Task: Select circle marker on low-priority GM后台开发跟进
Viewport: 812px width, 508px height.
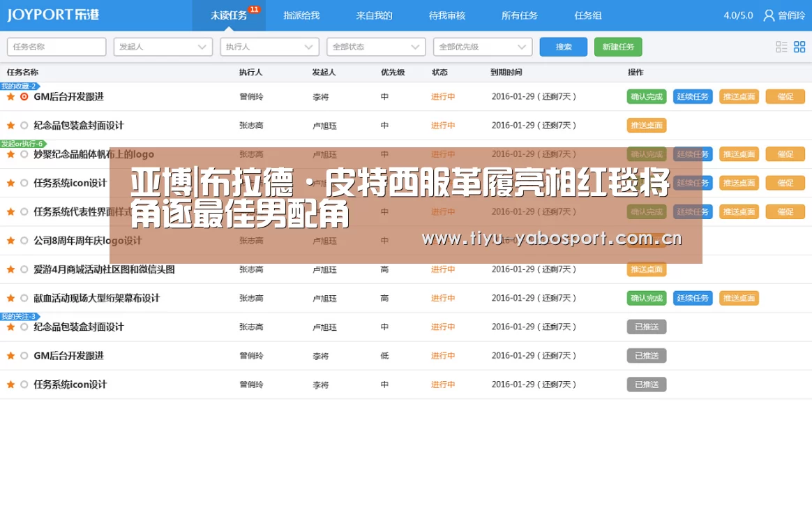Action: 24,356
